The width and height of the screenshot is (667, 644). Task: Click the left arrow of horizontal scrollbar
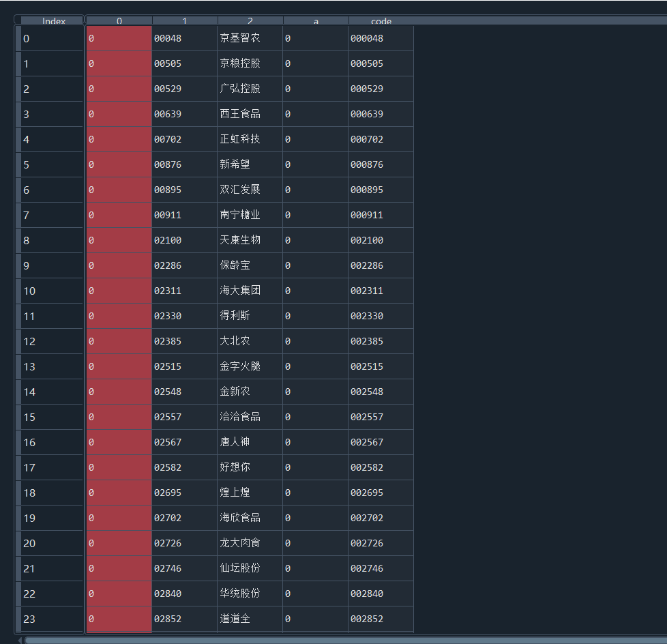20,640
